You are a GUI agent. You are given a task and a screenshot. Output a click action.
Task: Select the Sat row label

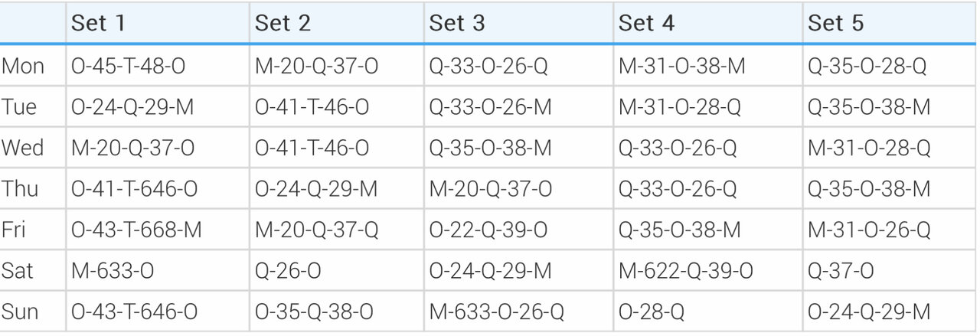coord(20,271)
